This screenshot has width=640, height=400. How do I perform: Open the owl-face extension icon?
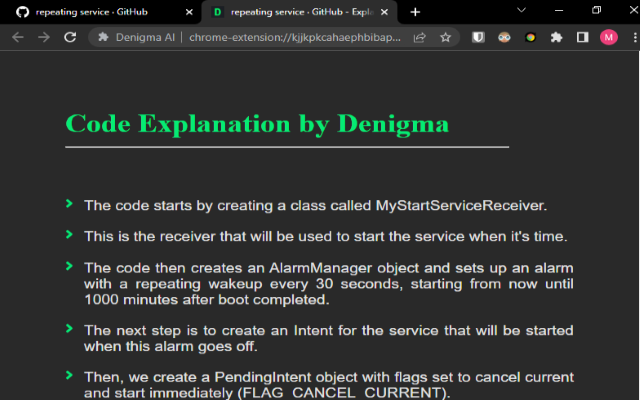click(504, 38)
